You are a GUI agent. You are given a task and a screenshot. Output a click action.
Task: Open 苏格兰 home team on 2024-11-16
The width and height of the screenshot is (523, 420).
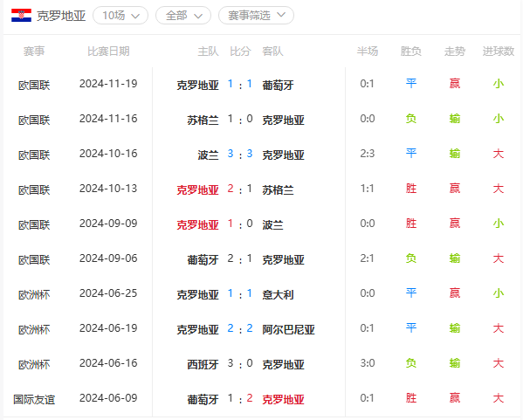coord(203,120)
